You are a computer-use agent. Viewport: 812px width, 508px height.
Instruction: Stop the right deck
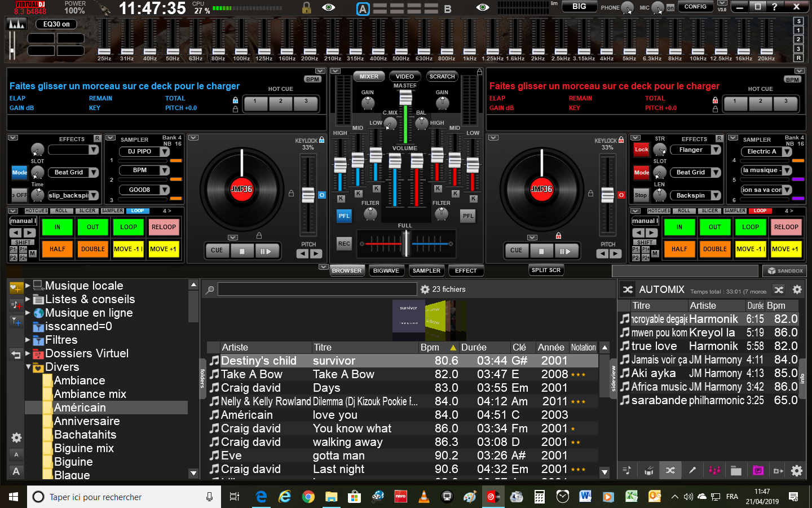click(x=541, y=251)
